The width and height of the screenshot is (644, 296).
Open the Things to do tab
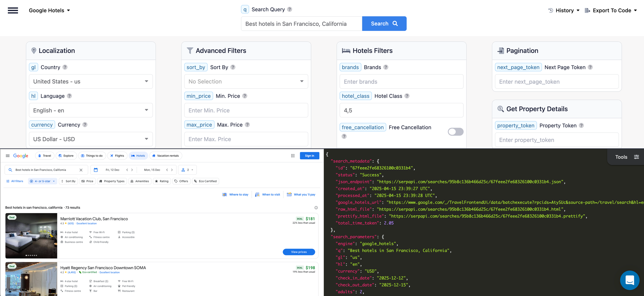[92, 156]
